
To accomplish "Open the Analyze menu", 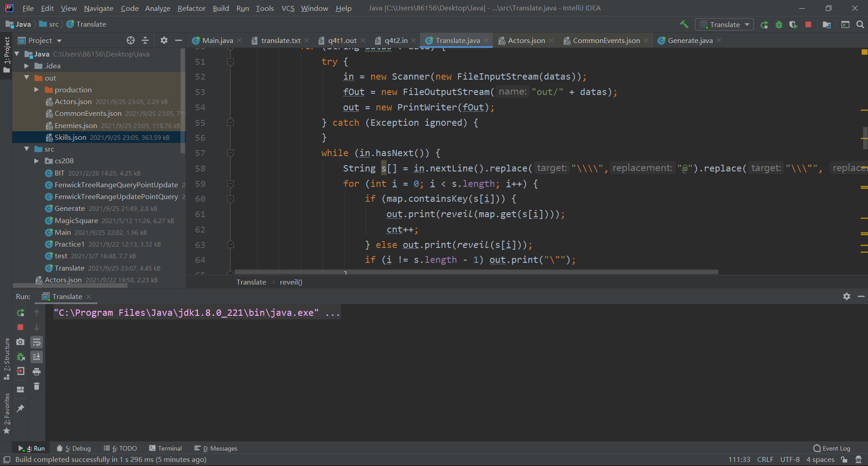I will click(x=157, y=8).
